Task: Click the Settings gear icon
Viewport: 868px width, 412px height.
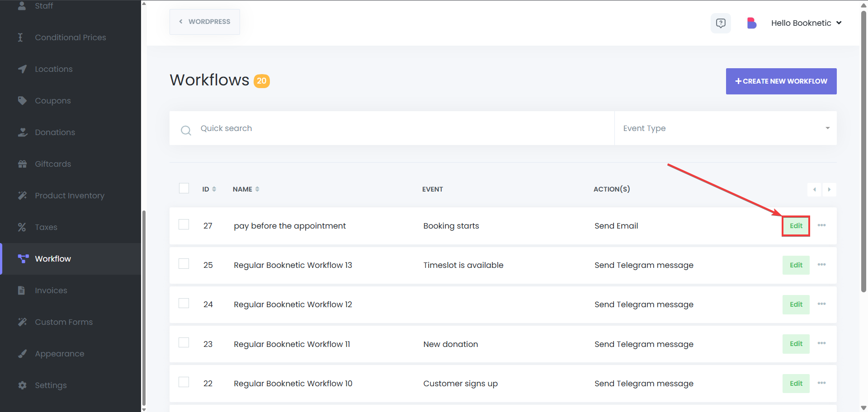Action: pos(22,385)
